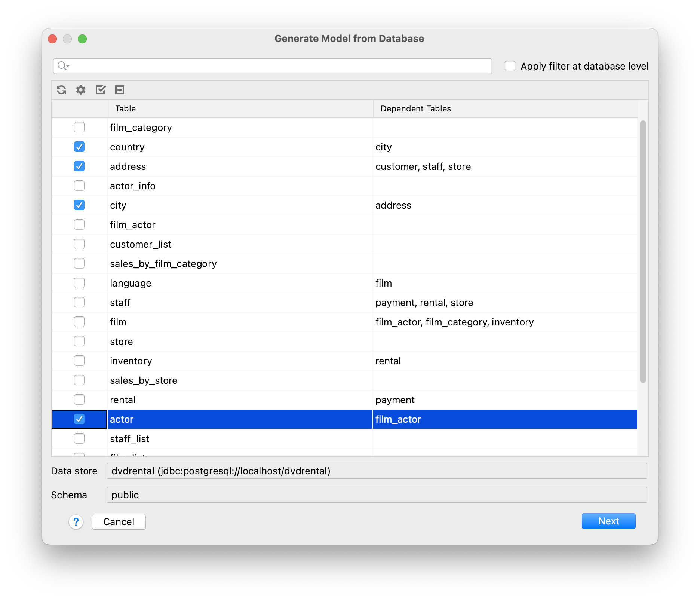Click the Table column header
Viewport: 700px width, 600px height.
click(x=240, y=109)
